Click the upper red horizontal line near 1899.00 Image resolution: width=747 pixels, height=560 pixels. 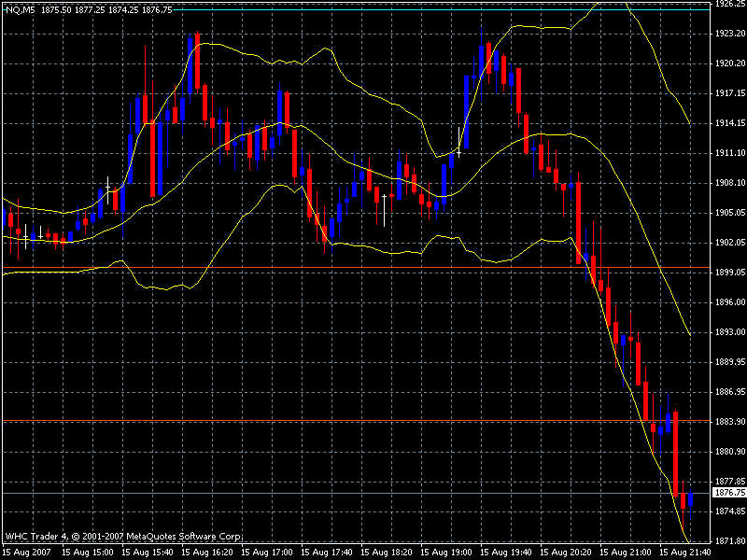(x=373, y=268)
